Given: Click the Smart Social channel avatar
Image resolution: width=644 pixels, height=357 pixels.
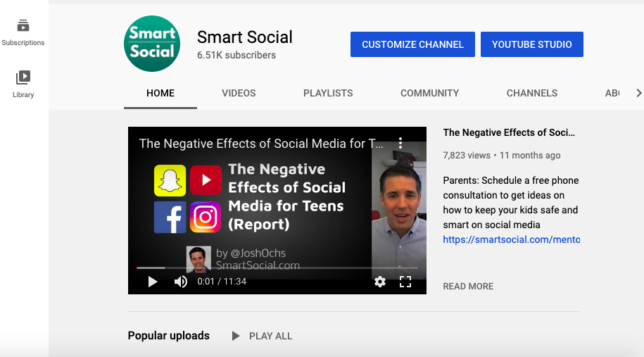Looking at the screenshot, I should (x=152, y=44).
